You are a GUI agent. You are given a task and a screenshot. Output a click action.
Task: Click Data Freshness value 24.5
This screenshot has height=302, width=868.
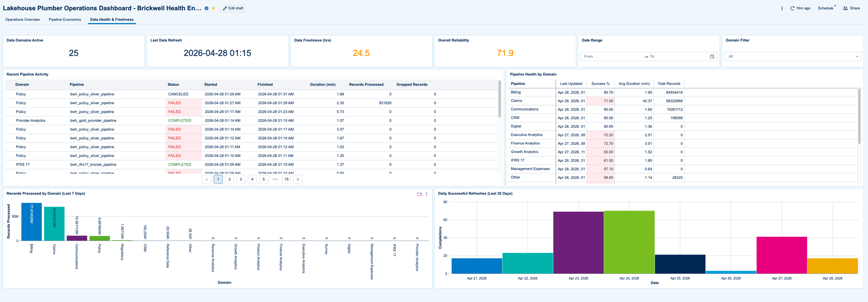coord(361,53)
